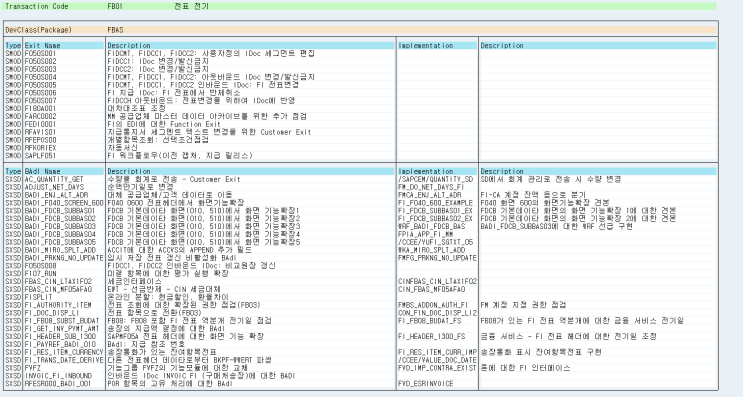Viewport: 743px width, 397px height.
Task: Select exit name FEDI0001
Action: coord(40,124)
